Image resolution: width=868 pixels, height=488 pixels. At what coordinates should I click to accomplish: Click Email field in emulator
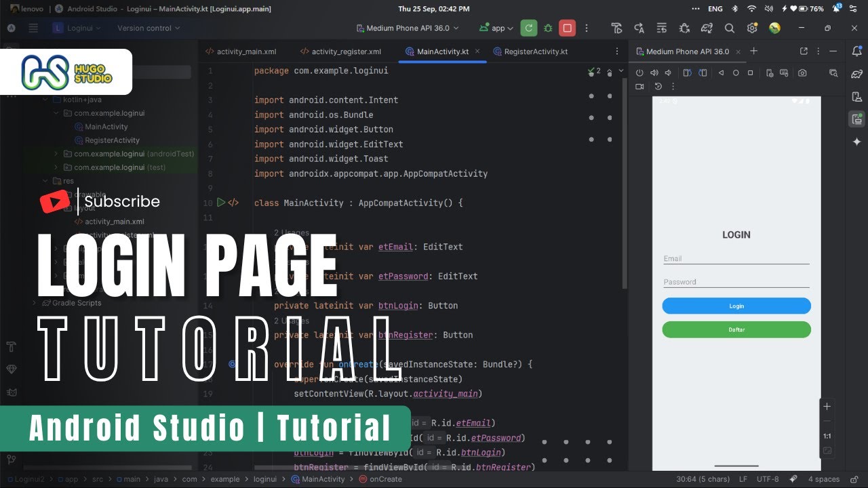tap(736, 258)
